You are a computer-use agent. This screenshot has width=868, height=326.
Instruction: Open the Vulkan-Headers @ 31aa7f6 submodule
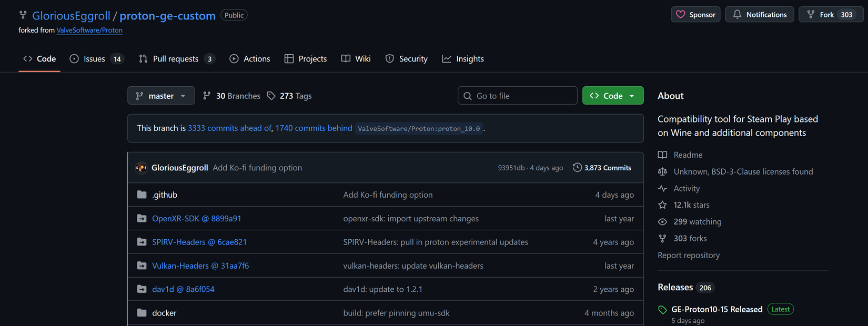tap(200, 266)
